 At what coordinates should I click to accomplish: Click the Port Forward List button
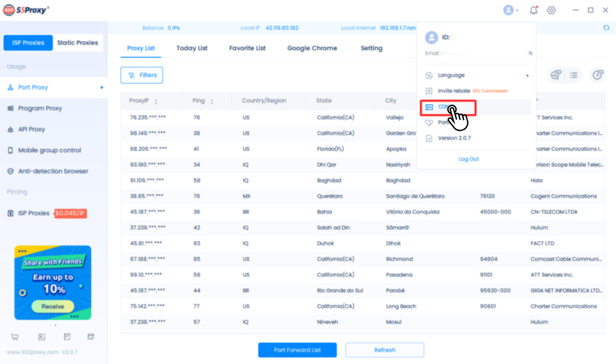click(297, 350)
